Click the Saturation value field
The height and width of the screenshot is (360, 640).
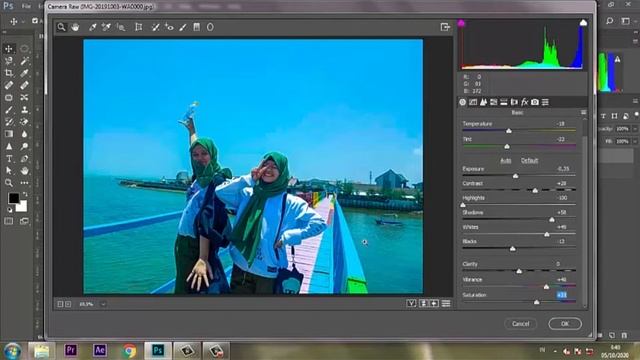point(562,295)
